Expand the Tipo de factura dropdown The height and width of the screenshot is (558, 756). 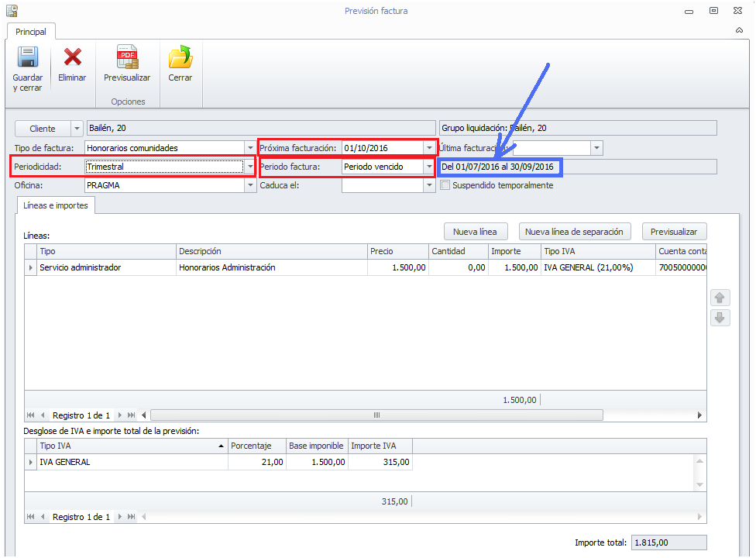coord(250,148)
